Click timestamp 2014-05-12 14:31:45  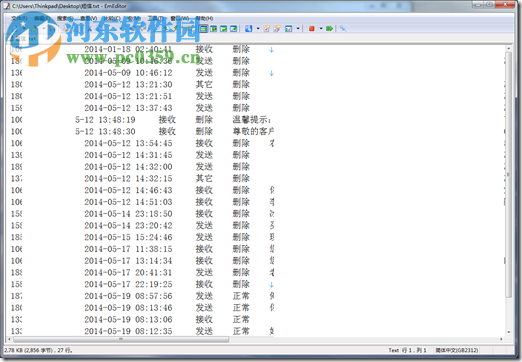pos(128,155)
